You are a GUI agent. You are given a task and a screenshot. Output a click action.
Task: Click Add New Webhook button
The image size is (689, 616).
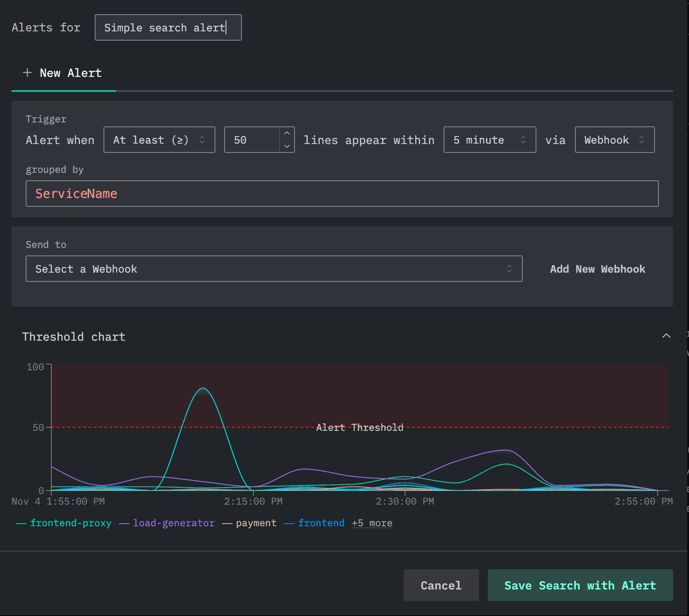(597, 269)
